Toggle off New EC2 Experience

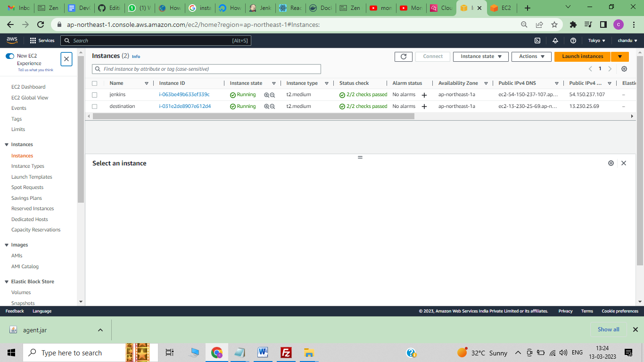pos(9,55)
